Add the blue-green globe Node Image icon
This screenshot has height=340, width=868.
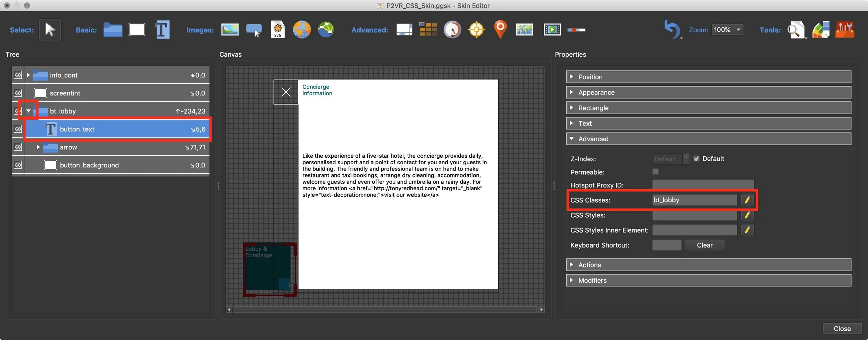pos(326,30)
